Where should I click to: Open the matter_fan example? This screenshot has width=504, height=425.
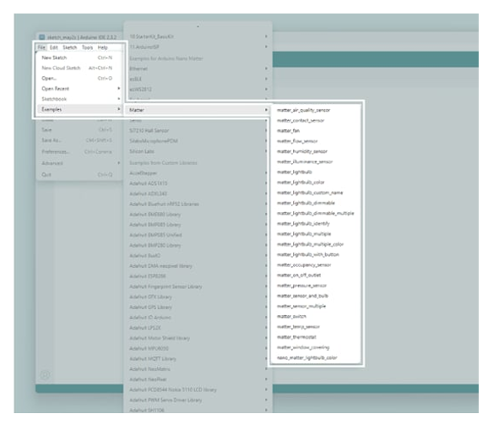tap(317, 131)
